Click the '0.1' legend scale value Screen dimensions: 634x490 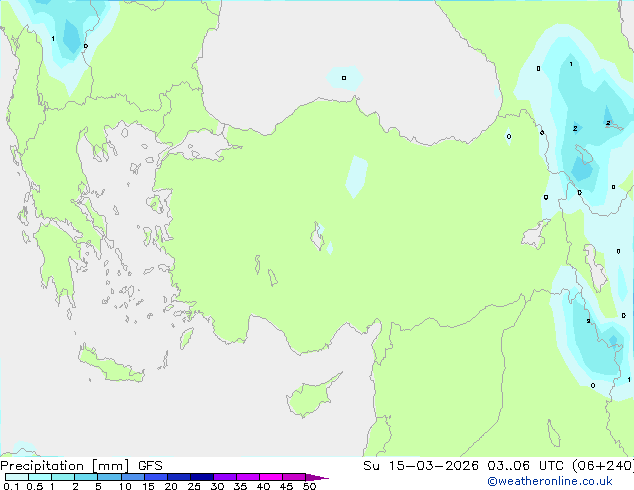click(x=11, y=486)
